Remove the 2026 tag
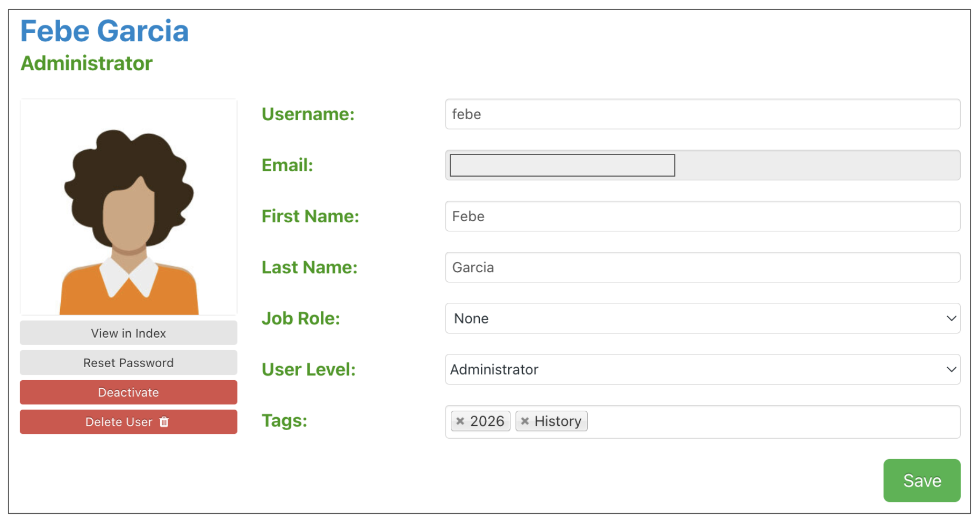980x524 pixels. coord(460,421)
